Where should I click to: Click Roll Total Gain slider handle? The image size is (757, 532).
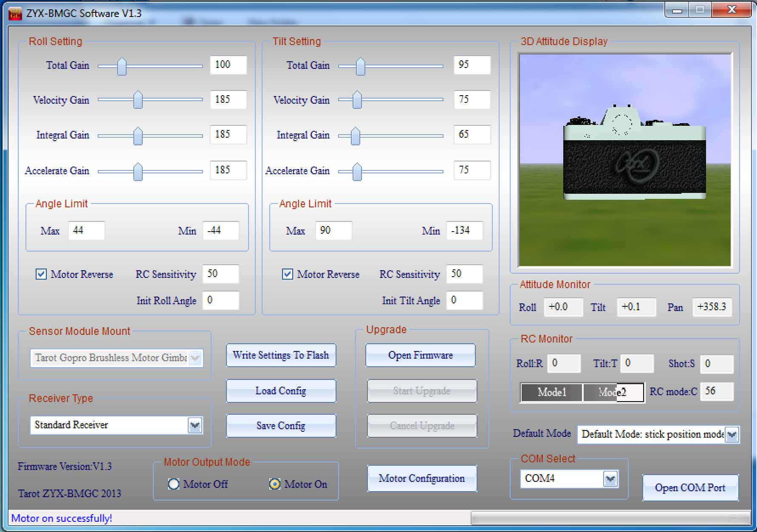click(x=122, y=66)
